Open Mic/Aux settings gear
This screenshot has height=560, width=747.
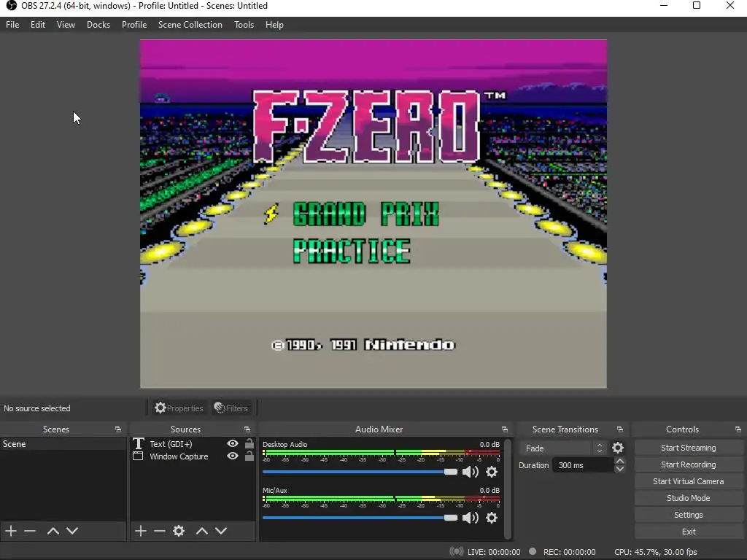pos(492,518)
